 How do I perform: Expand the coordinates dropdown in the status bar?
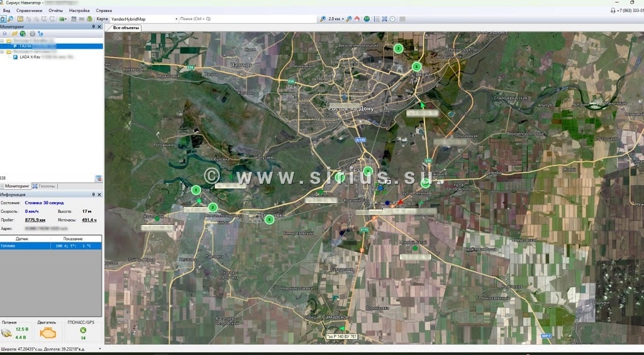pos(100,348)
